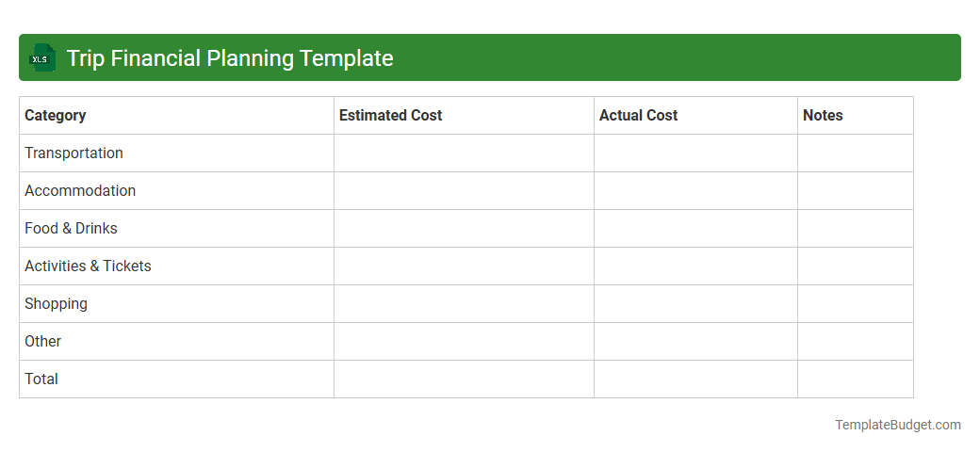Click Notes cell for Food & Drinks
This screenshot has height=452, width=980.
tap(856, 229)
